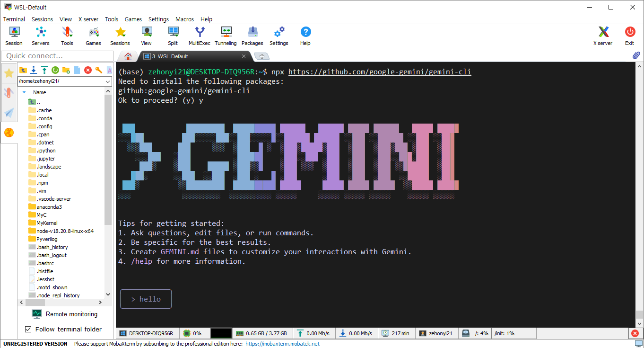Open the Sessions star sidebar tab

(x=9, y=73)
